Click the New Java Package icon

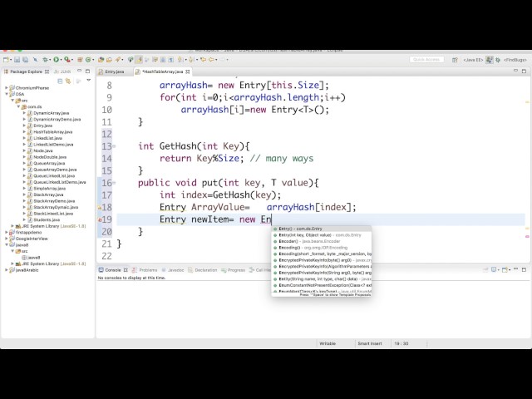tap(80, 60)
